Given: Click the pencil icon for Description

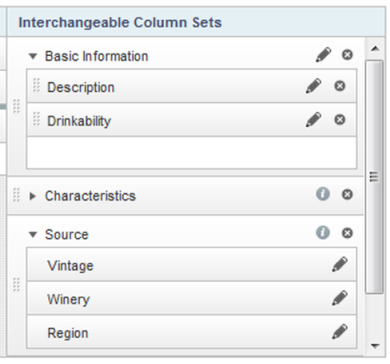Looking at the screenshot, I should point(314,86).
